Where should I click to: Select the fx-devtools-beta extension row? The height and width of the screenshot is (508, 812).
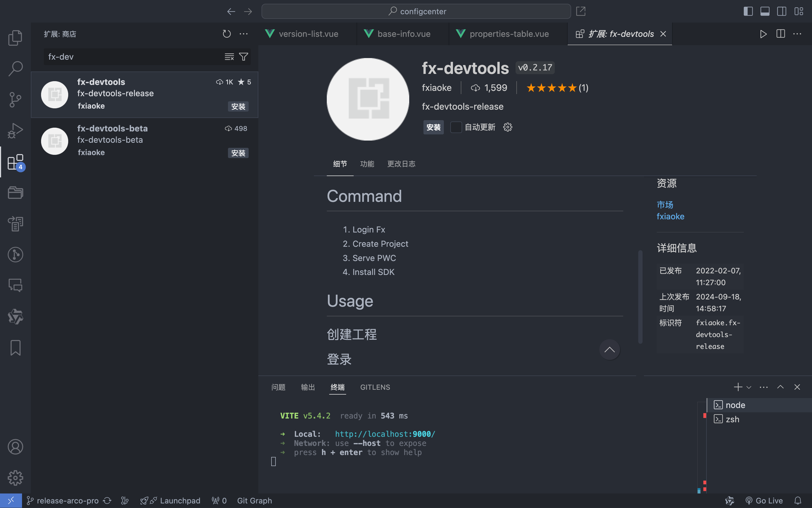click(145, 141)
